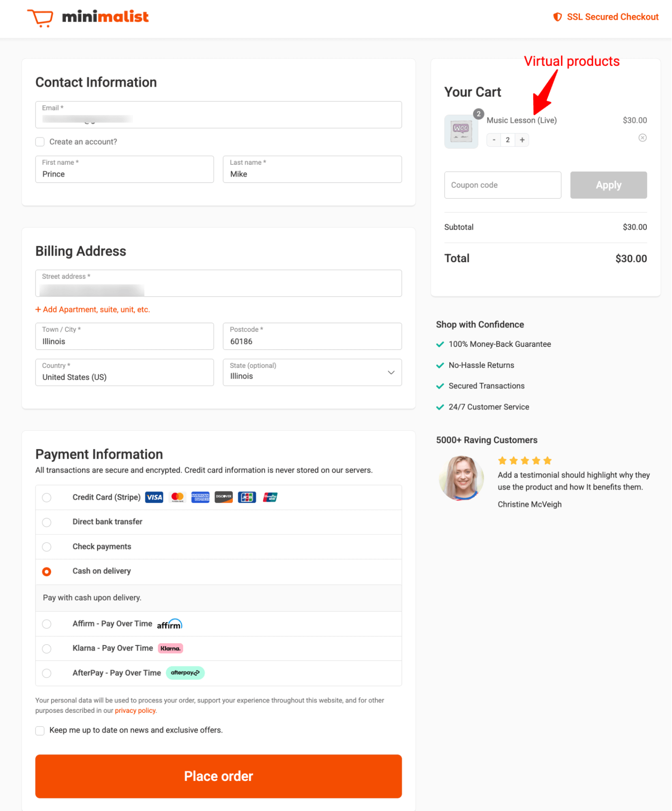
Task: Select Credit Card (Stripe) payment option
Action: [47, 497]
